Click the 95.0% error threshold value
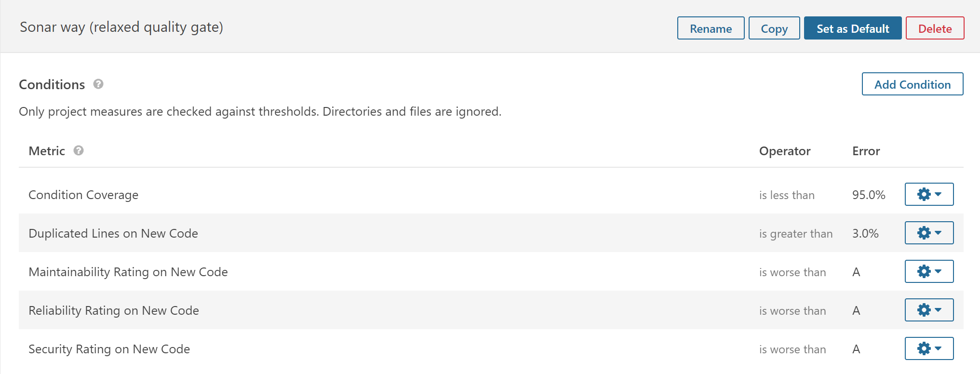The image size is (980, 374). (868, 195)
